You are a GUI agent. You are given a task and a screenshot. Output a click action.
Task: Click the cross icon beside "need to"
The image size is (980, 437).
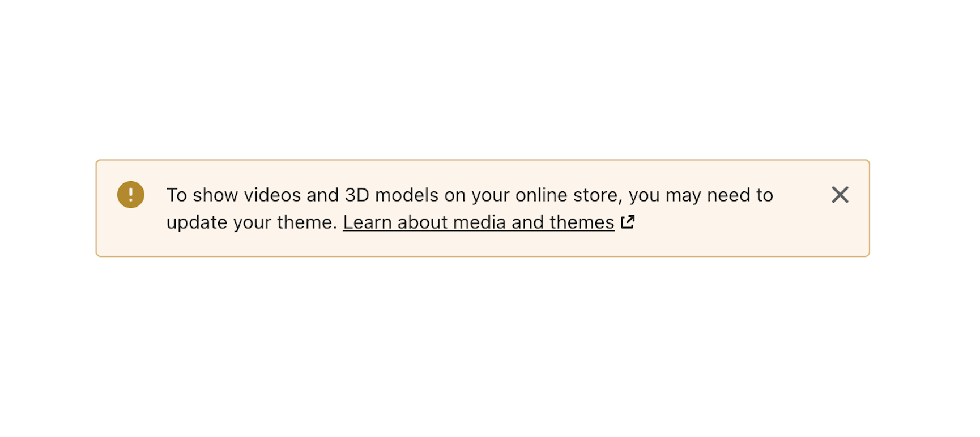click(840, 195)
